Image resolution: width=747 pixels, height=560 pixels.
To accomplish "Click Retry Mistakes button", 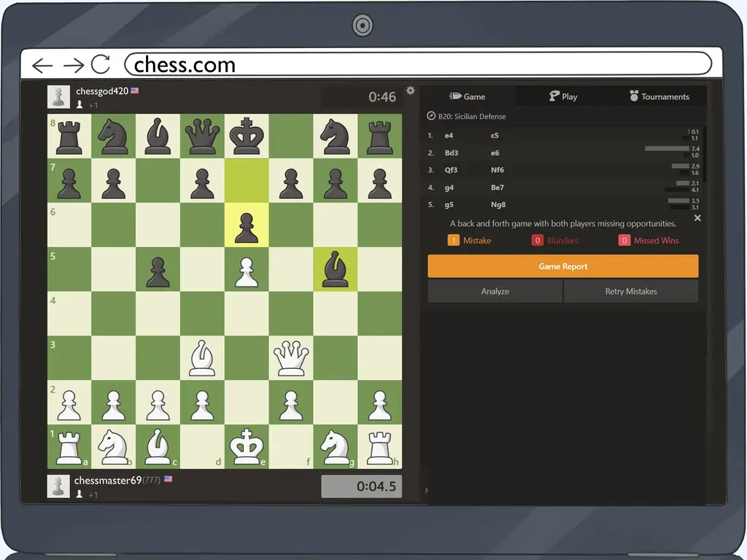I will click(631, 291).
